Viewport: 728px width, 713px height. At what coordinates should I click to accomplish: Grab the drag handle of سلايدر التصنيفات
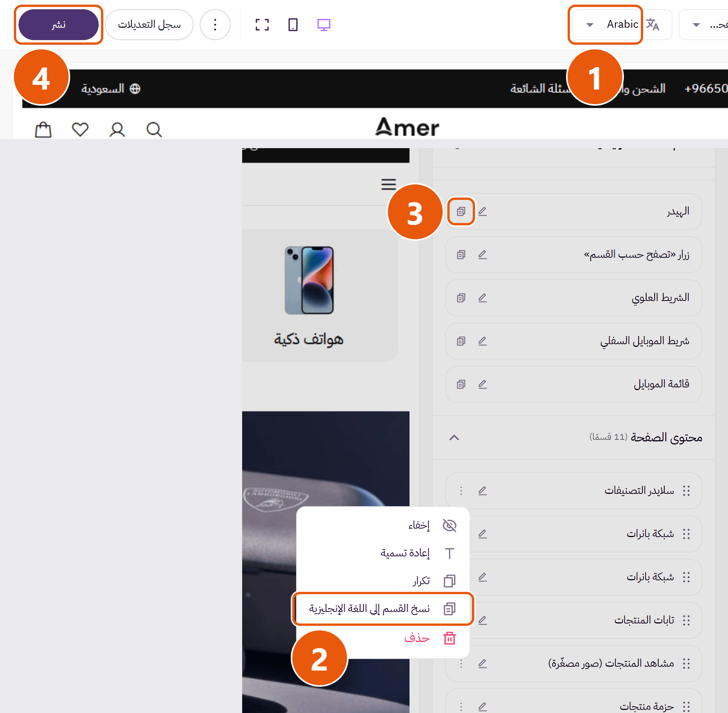point(686,491)
